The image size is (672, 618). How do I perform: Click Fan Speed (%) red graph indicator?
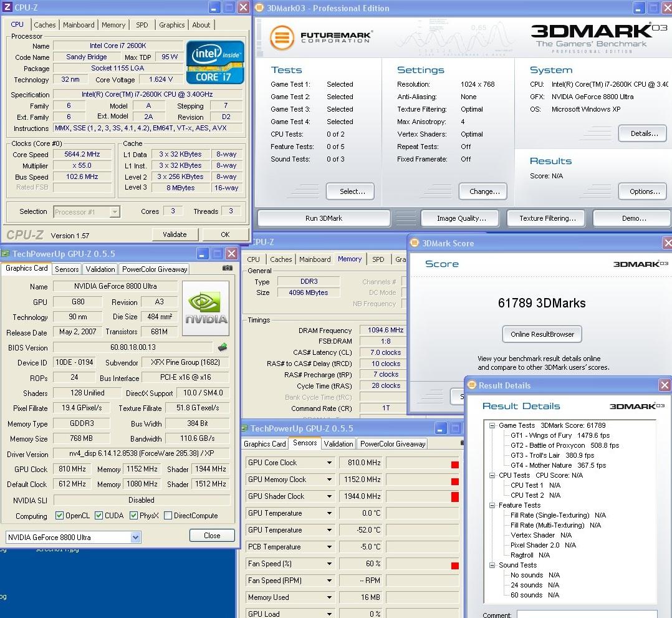(454, 566)
